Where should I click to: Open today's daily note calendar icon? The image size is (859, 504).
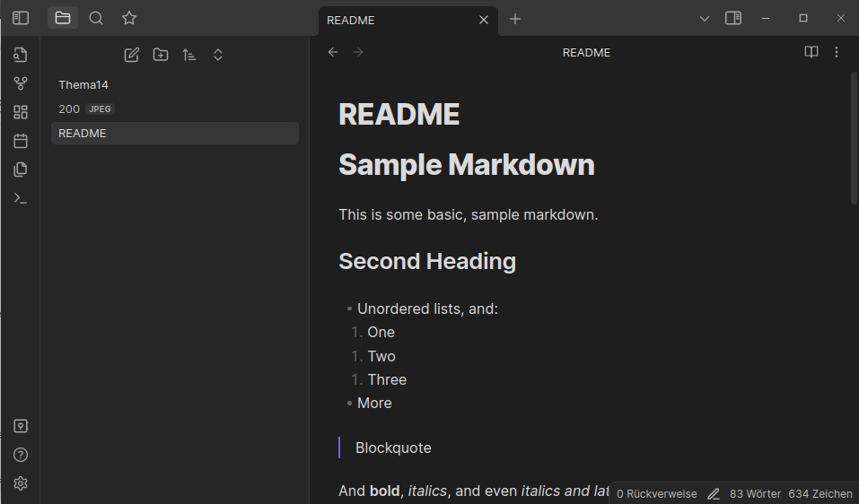click(20, 141)
